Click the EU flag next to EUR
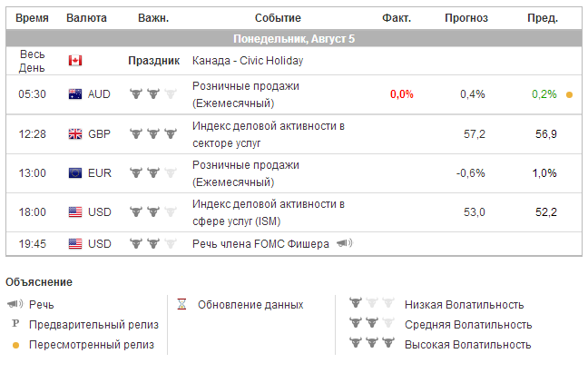Screen dimensions: 588x373 click(75, 173)
